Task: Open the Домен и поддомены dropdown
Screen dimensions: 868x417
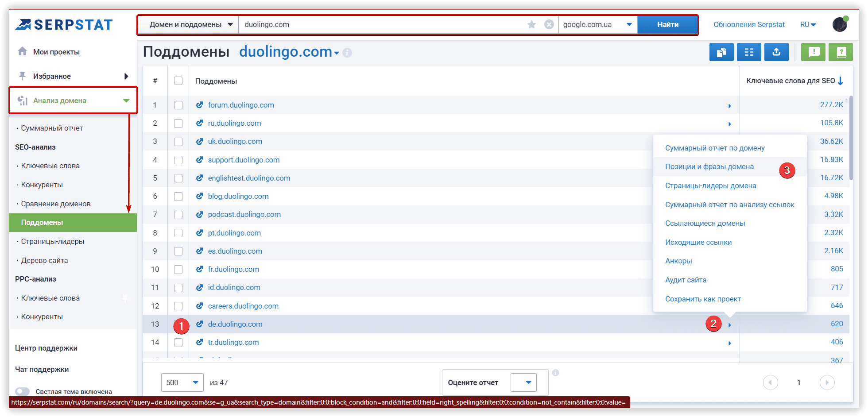Action: [189, 24]
